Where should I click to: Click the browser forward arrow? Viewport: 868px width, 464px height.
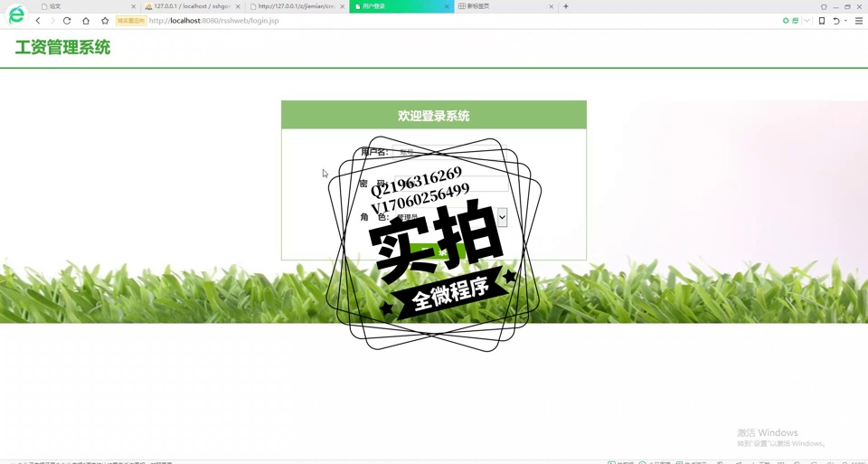pos(52,21)
